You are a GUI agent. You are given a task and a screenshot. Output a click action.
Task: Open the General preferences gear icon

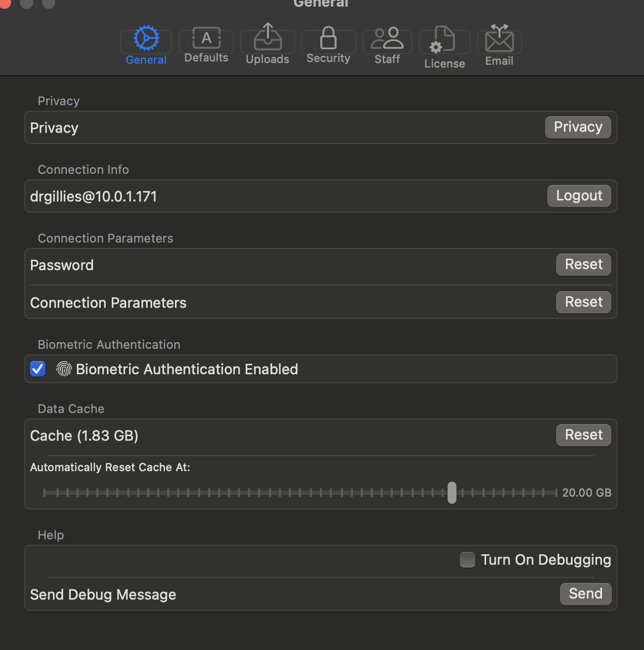[146, 39]
